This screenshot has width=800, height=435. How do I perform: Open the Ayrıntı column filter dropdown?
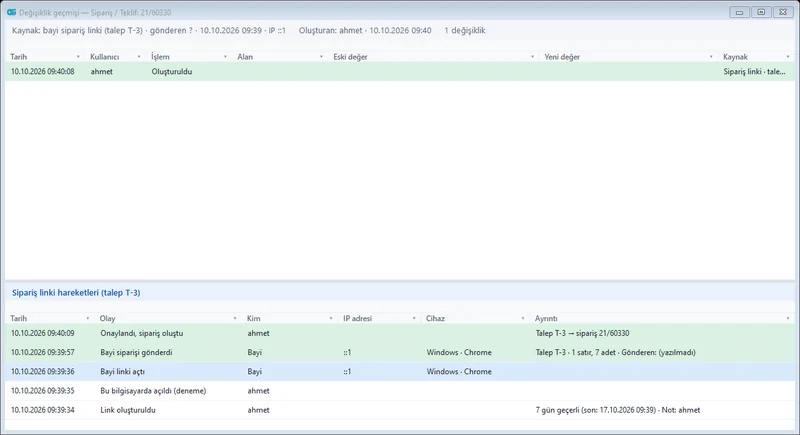(x=788, y=318)
